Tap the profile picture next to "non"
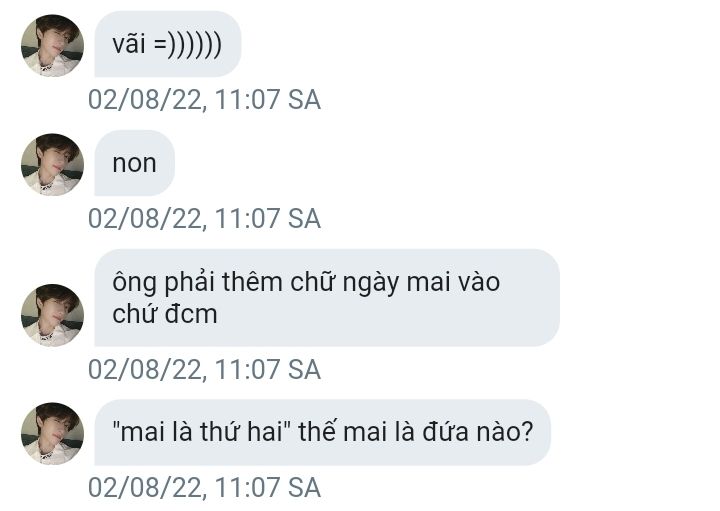Image resolution: width=720 pixels, height=511 pixels. [x=52, y=164]
